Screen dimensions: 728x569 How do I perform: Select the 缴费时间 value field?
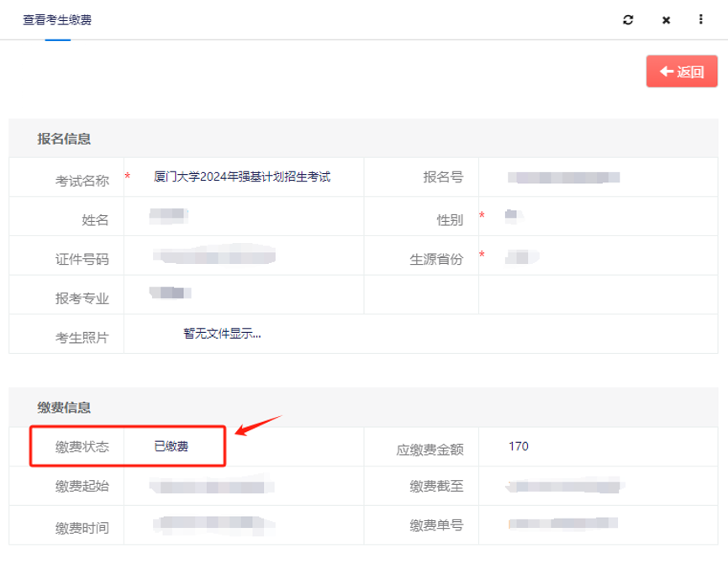pyautogui.click(x=214, y=525)
